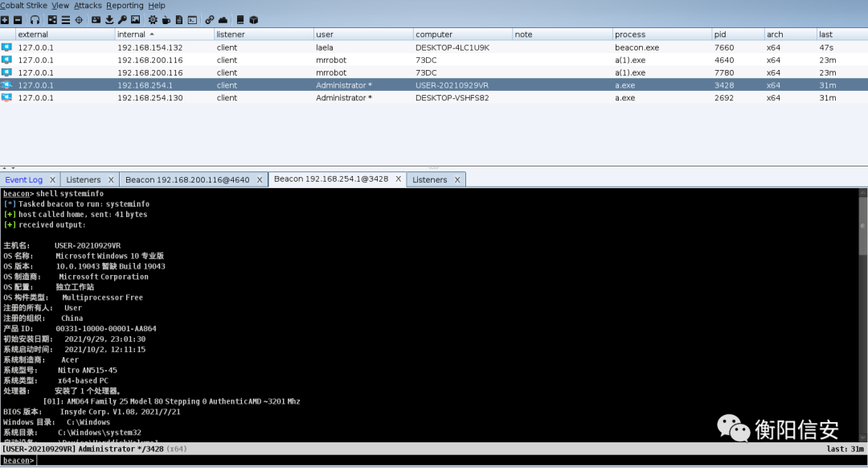Click the chain link Host a file icon
The height and width of the screenshot is (468, 868).
(209, 20)
